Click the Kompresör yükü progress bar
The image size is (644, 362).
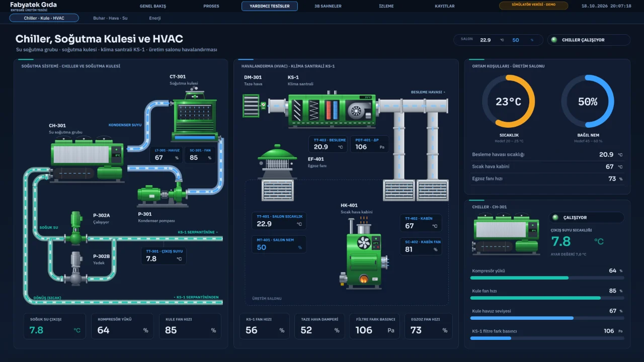548,278
